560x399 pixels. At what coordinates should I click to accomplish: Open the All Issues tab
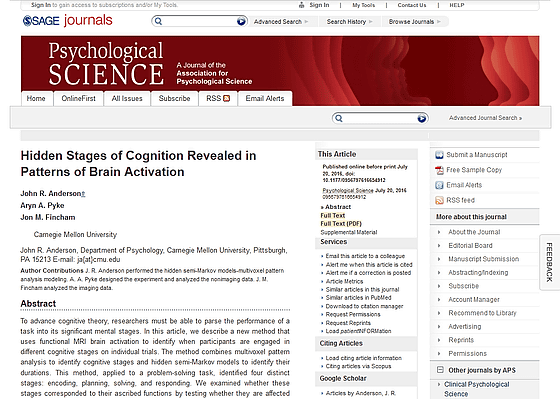pyautogui.click(x=127, y=99)
